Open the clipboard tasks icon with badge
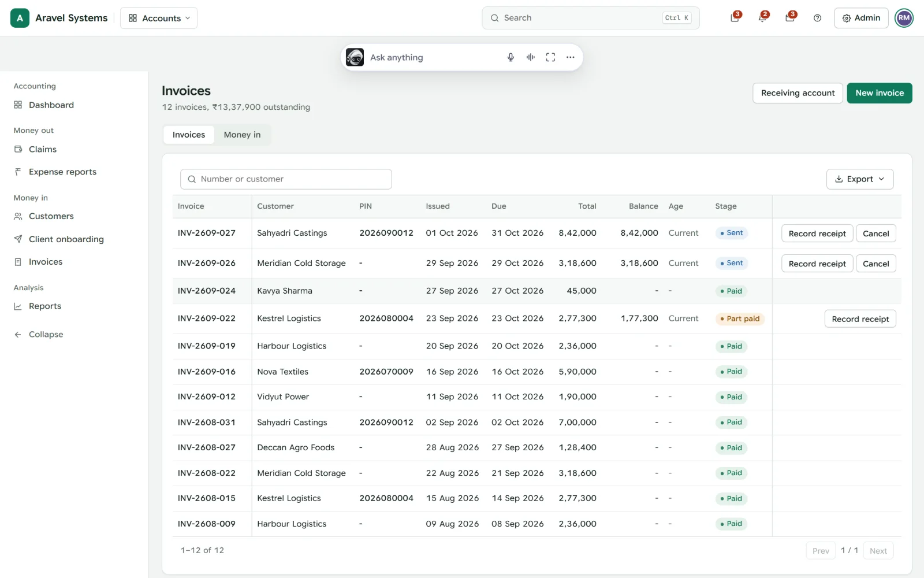The width and height of the screenshot is (924, 578). (735, 18)
